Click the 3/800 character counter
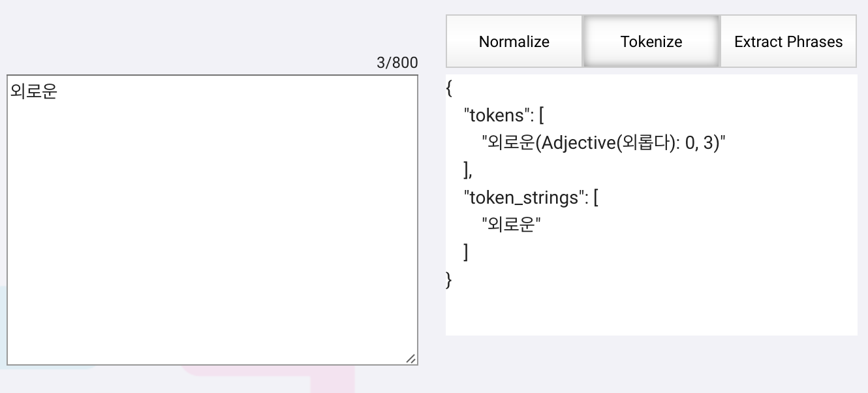Viewport: 868px width, 393px height. pyautogui.click(x=397, y=62)
